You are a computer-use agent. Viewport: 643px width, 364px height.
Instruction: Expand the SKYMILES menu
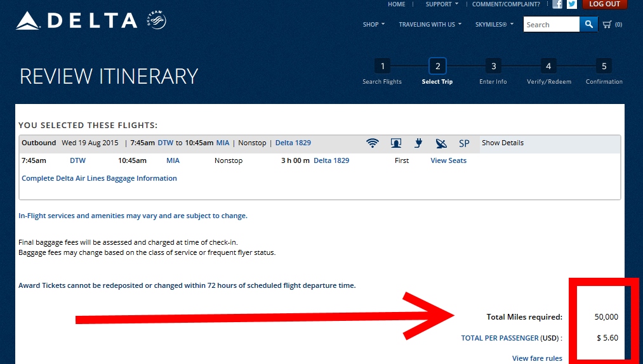click(x=494, y=25)
